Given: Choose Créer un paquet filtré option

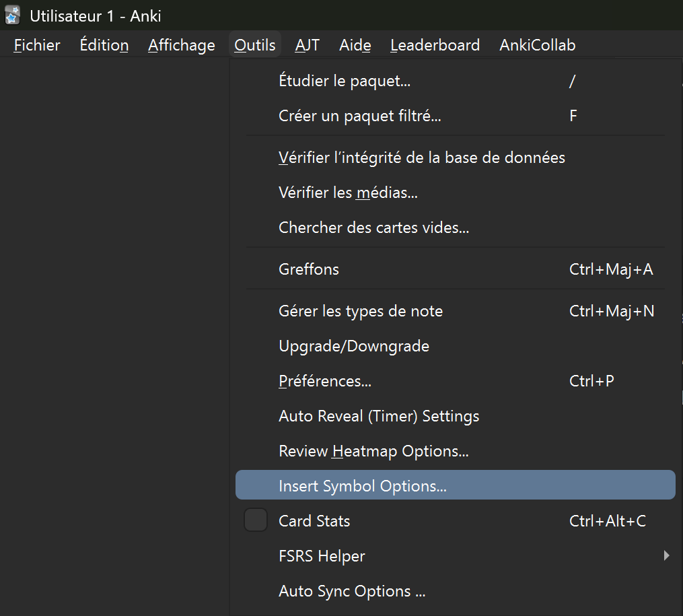Looking at the screenshot, I should coord(360,116).
